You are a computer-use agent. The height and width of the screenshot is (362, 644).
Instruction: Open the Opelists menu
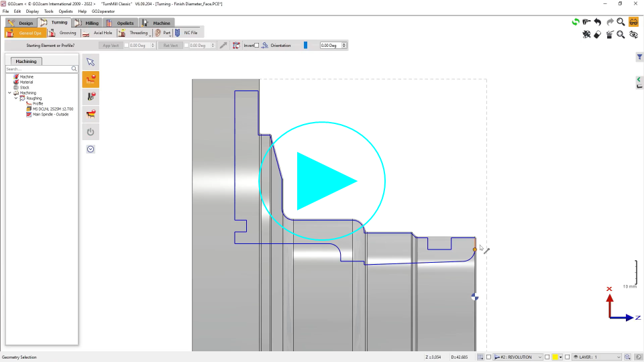[x=66, y=11]
